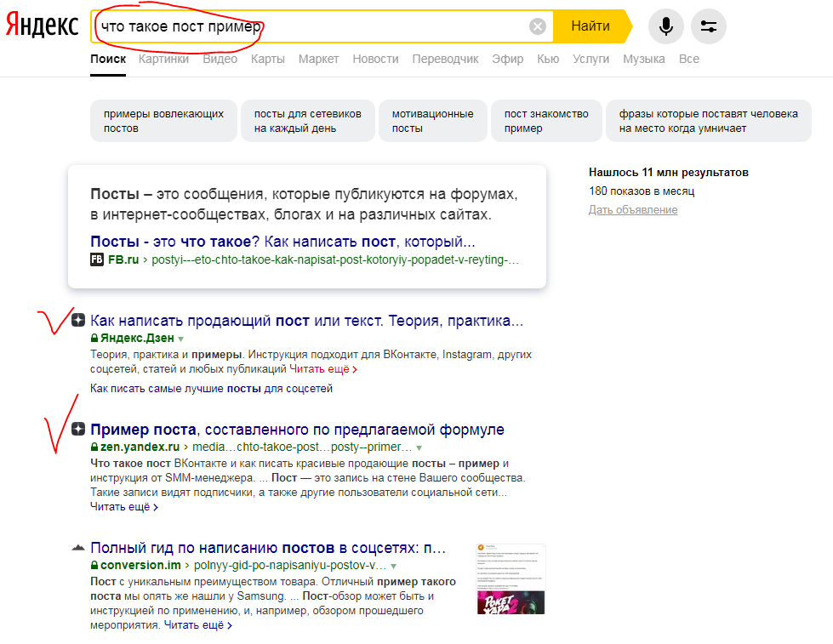Open 'Пример поста, составленного по предлагаемой формуле'
The width and height of the screenshot is (833, 644).
(x=297, y=430)
